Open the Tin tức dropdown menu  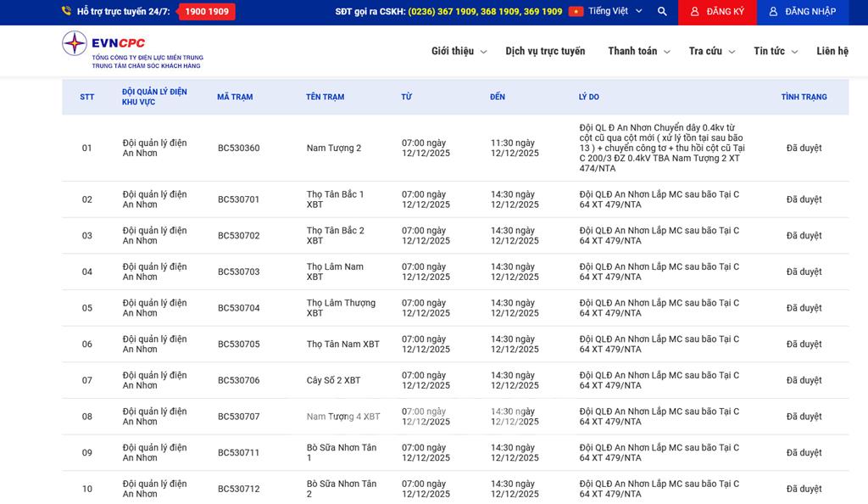tap(775, 51)
